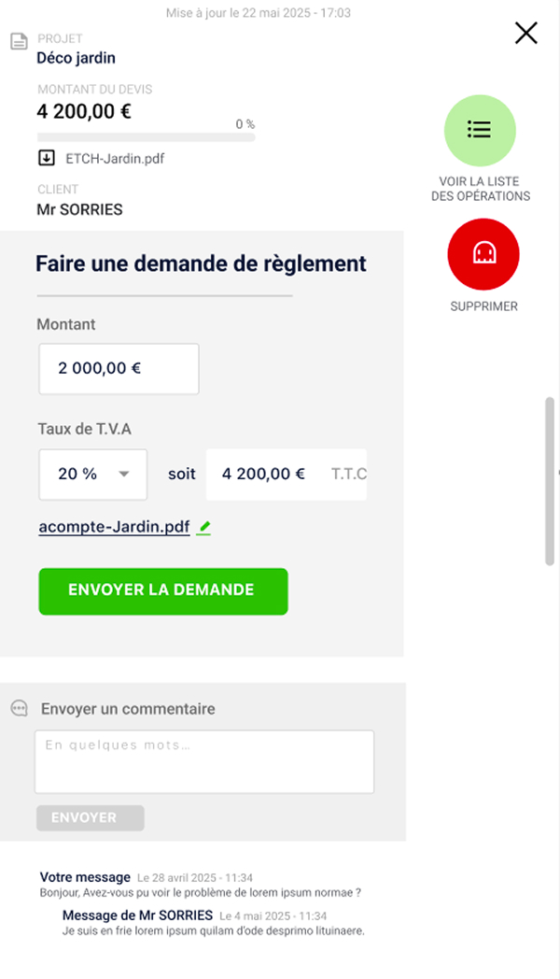Click the comment text area

click(x=204, y=762)
